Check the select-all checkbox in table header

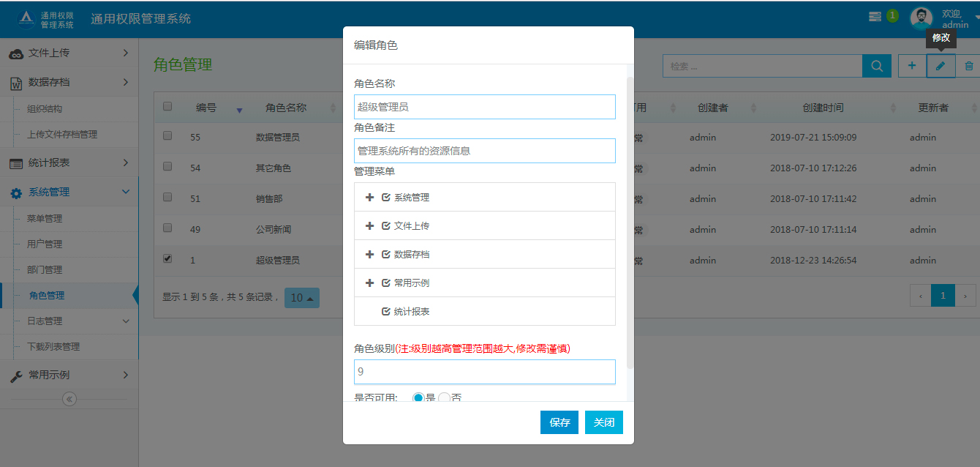tap(167, 106)
